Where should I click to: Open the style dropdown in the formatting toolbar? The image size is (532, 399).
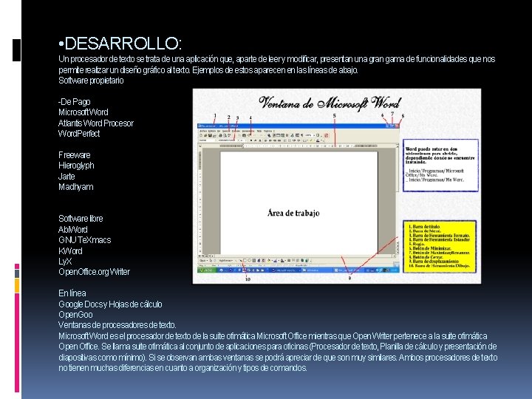208,140
